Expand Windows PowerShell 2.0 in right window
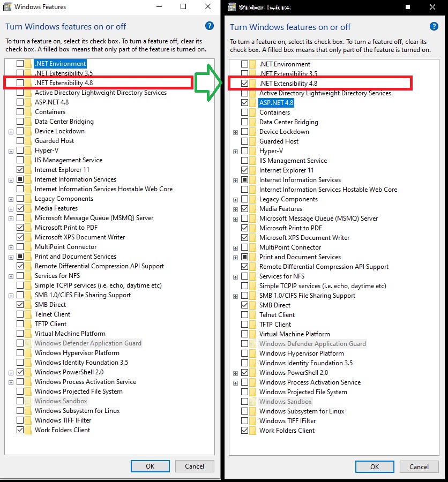 236,373
